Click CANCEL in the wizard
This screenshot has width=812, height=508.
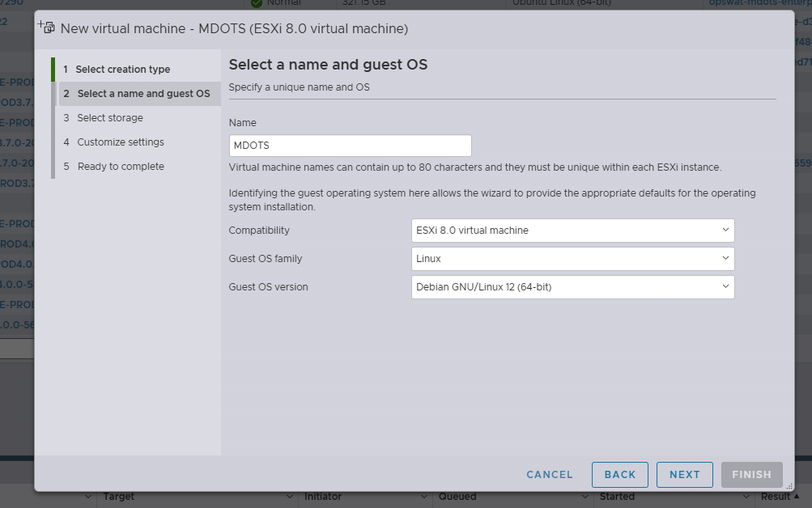coord(550,474)
